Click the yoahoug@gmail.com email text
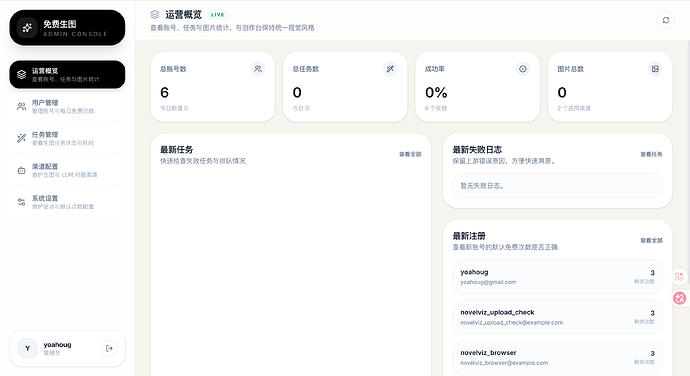Screen dimensions: 690x376 tap(488, 282)
